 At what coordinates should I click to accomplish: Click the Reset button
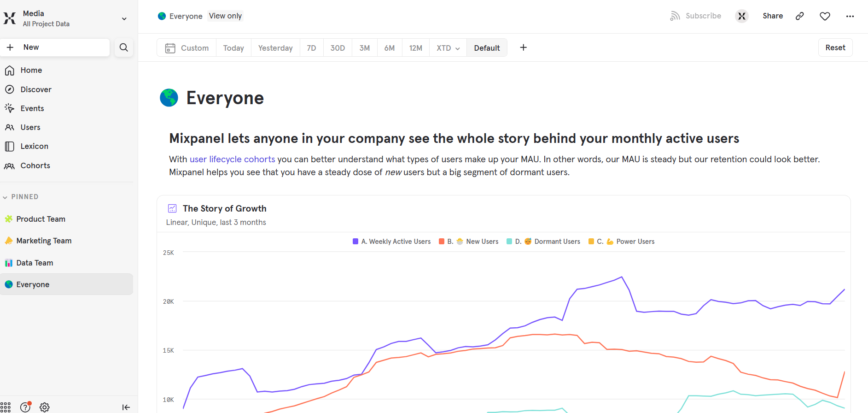(835, 47)
